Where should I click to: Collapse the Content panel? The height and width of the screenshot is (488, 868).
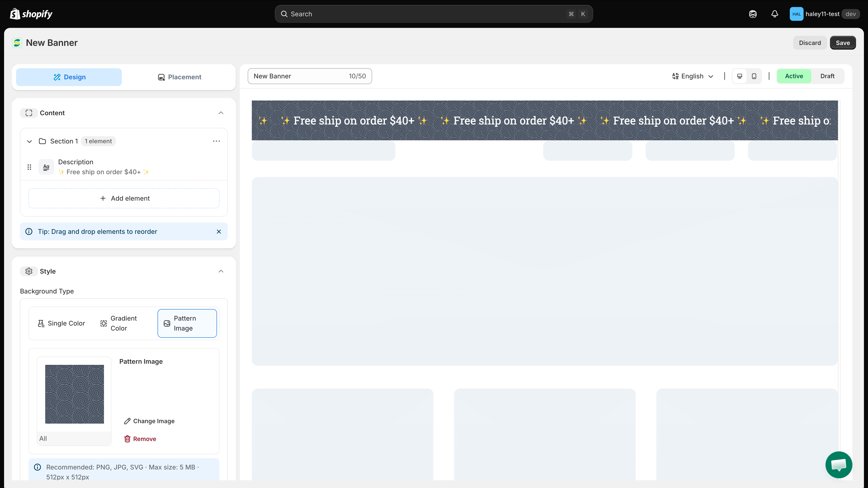click(x=221, y=113)
